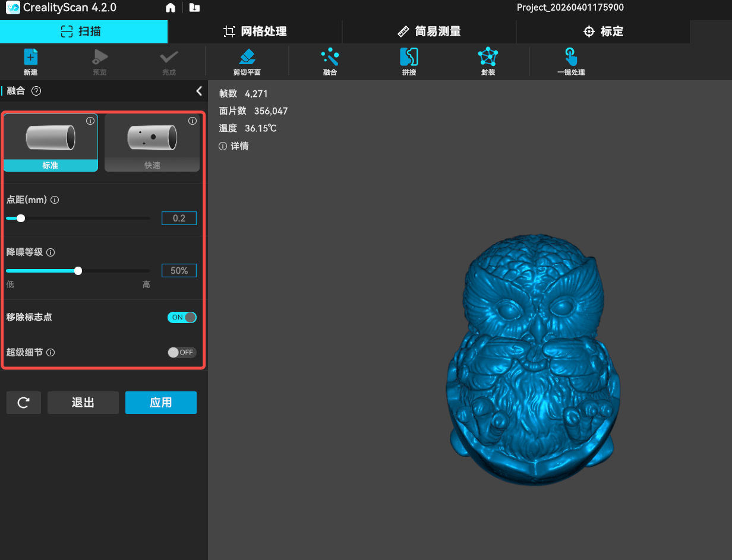732x560 pixels.
Task: Select the 剪切平面 (Cut Plane) tool
Action: 247,61
